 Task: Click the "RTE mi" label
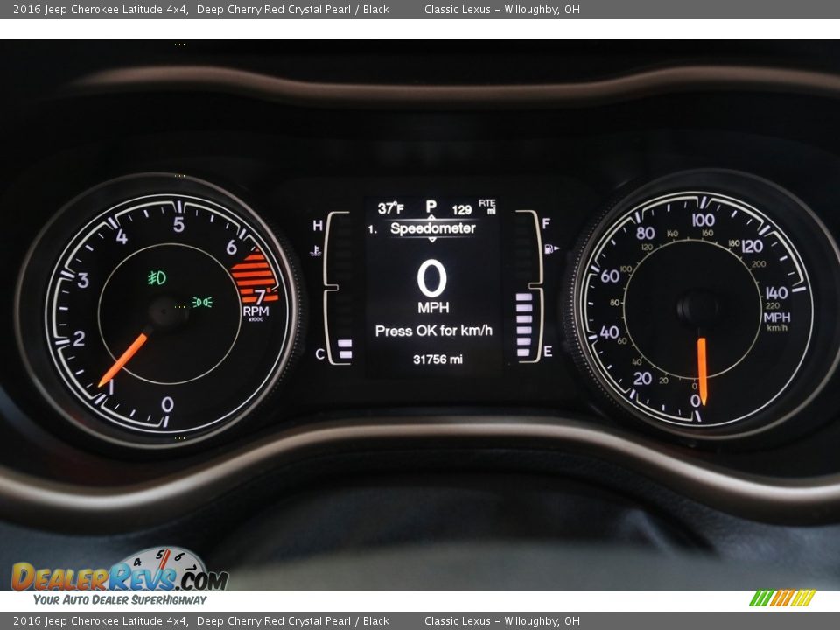pos(487,206)
